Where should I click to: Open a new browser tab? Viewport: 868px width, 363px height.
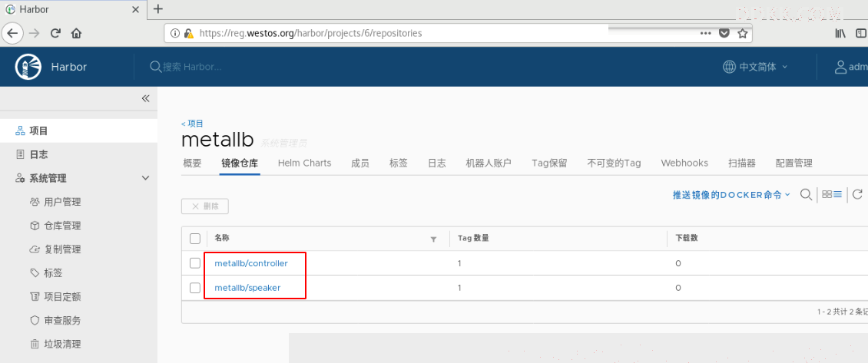tap(158, 9)
